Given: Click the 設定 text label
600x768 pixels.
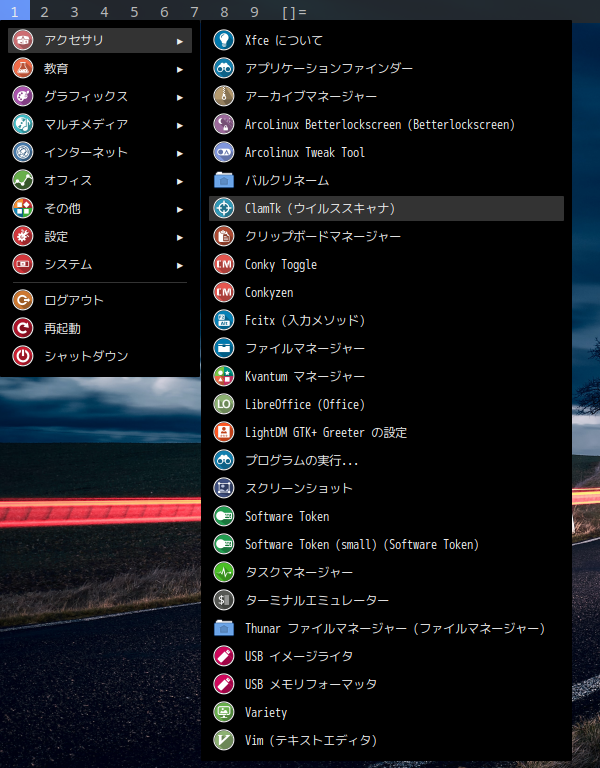Looking at the screenshot, I should 56,237.
